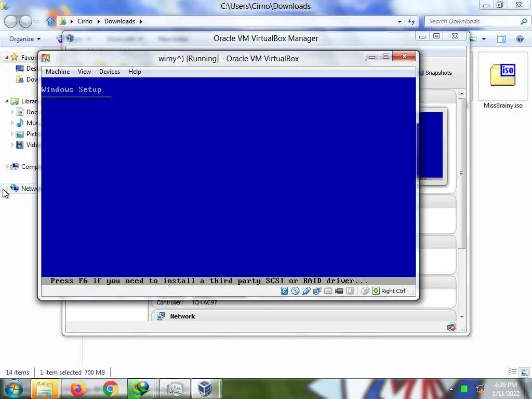Click the optical disc status icon

tap(295, 291)
